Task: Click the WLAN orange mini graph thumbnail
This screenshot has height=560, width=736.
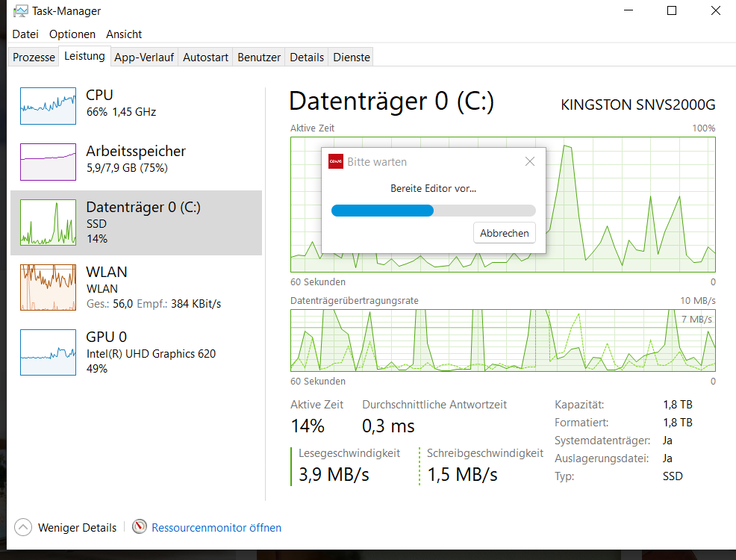Action: pos(48,287)
